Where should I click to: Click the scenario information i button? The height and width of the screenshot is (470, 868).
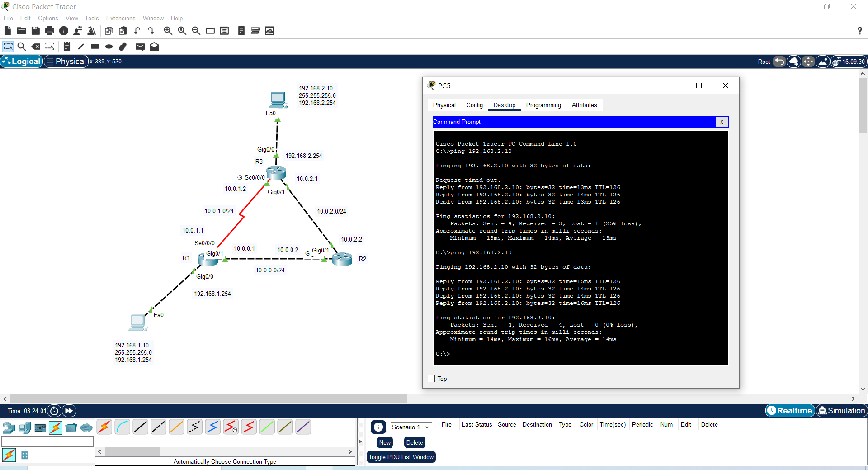pos(378,427)
